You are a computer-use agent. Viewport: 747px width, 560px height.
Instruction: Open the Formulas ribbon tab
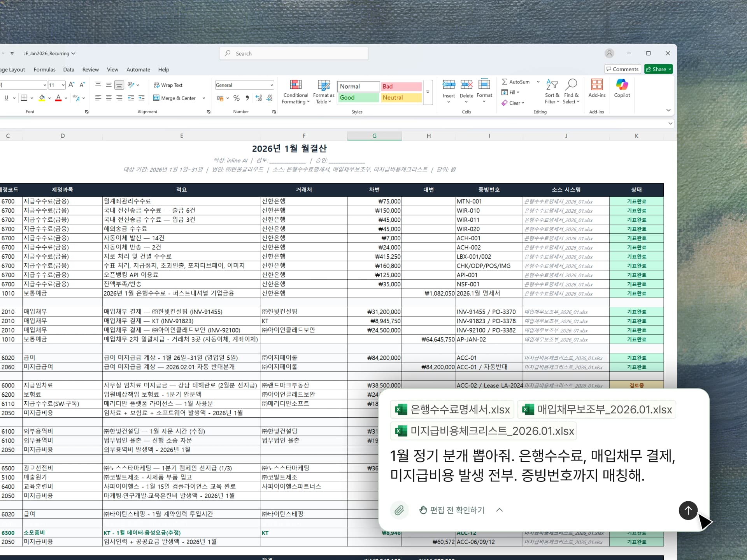44,70
